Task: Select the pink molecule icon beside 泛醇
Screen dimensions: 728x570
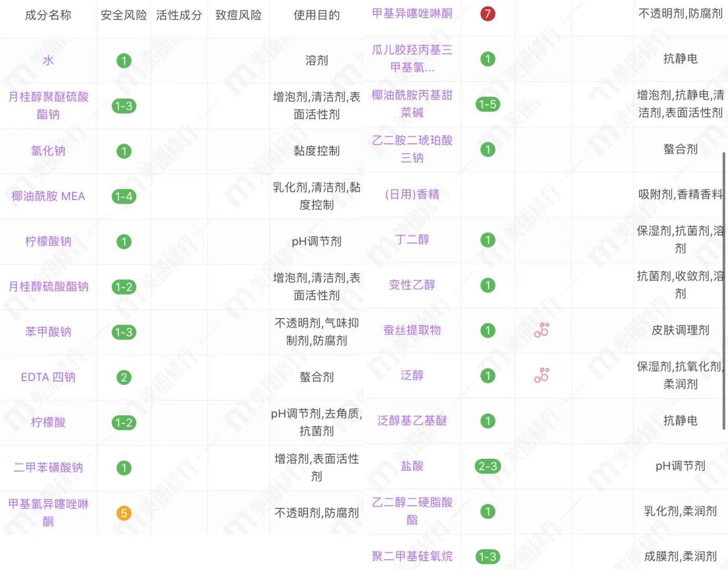Action: coord(542,376)
